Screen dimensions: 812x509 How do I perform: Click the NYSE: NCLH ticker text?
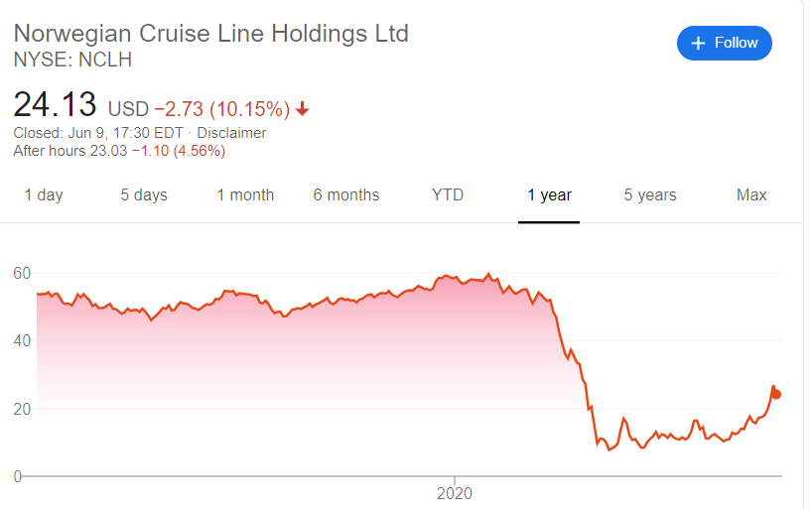(72, 61)
